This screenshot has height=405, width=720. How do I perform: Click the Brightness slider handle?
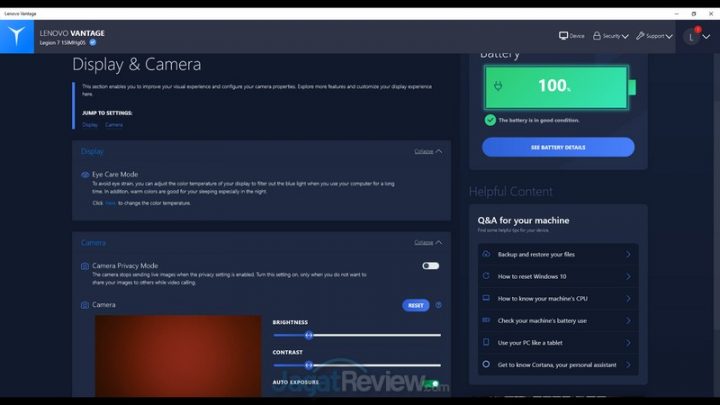[x=308, y=335]
